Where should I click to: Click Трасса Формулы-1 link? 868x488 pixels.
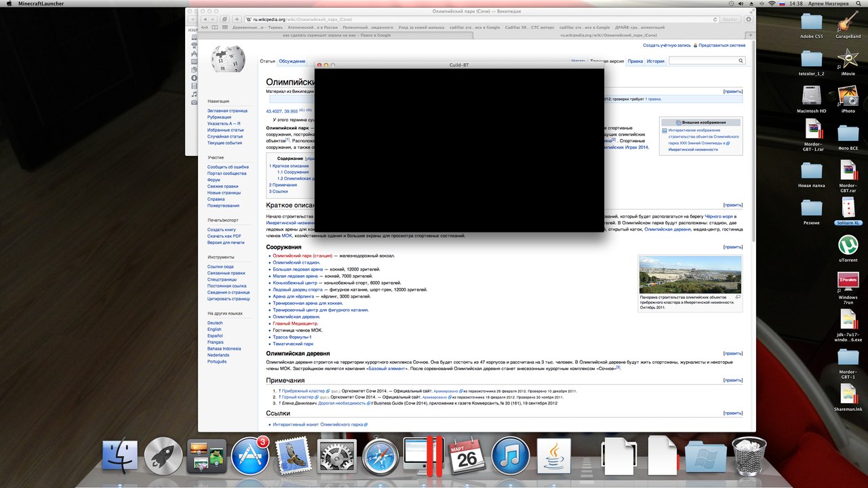click(x=292, y=337)
